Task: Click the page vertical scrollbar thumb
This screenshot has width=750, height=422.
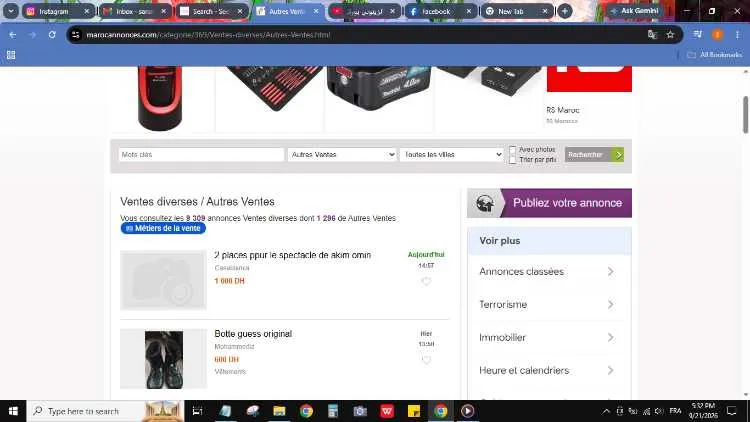Action: (x=745, y=115)
